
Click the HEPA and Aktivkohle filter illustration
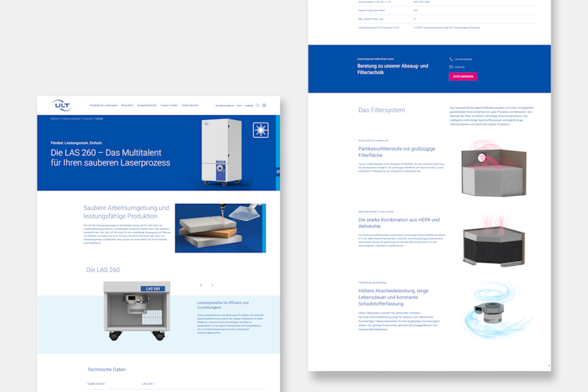coord(494,241)
